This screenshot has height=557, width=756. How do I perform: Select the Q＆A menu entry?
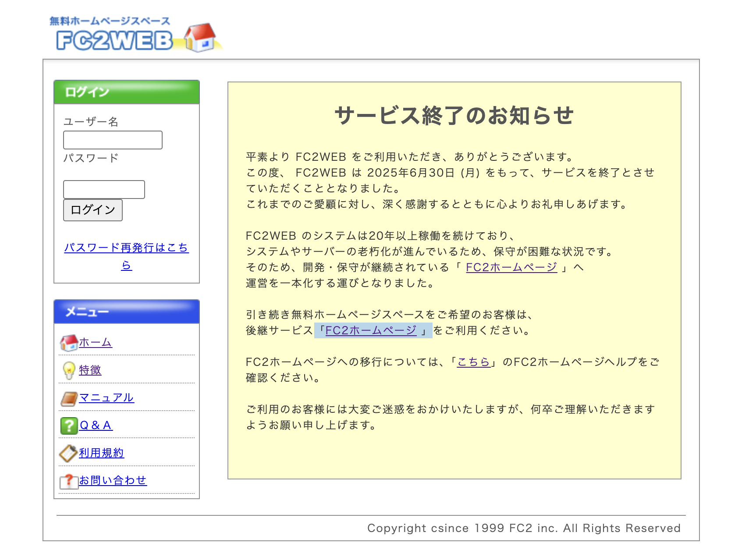point(95,426)
